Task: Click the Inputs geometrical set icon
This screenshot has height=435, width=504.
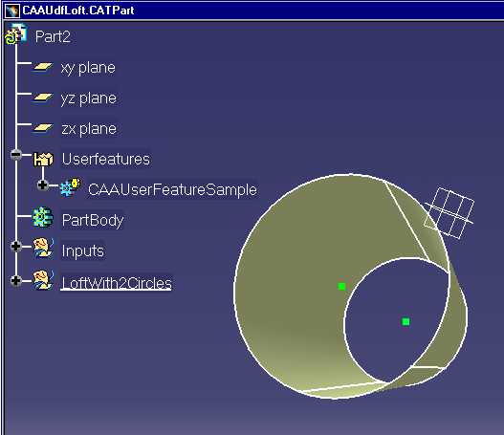Action: pos(43,248)
